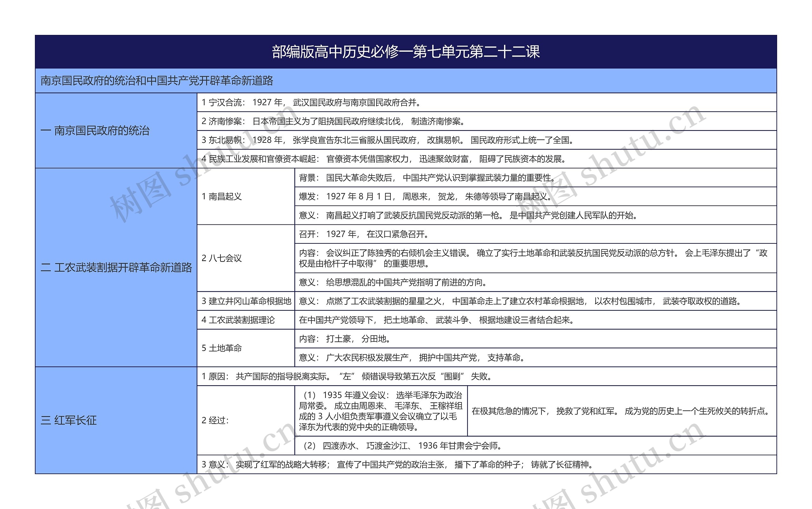Click the row 3 东北易帜: 1928 年

point(487,140)
